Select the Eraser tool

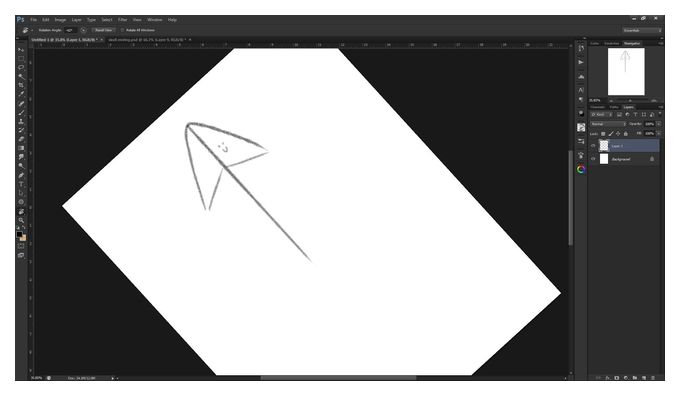click(21, 139)
